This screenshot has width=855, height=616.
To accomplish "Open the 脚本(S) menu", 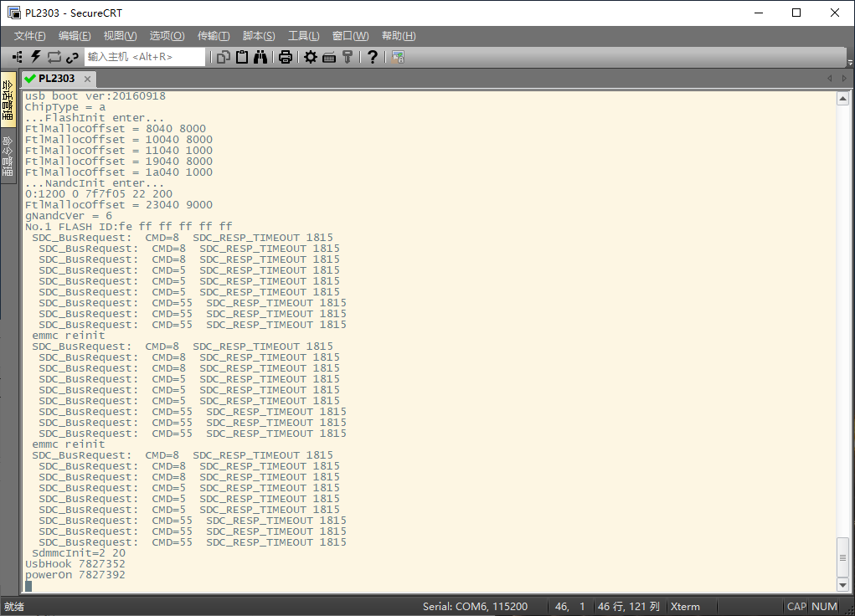I will pyautogui.click(x=258, y=36).
